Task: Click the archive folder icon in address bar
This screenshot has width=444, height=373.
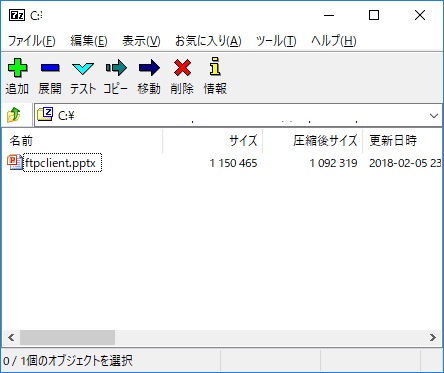Action: pyautogui.click(x=45, y=114)
